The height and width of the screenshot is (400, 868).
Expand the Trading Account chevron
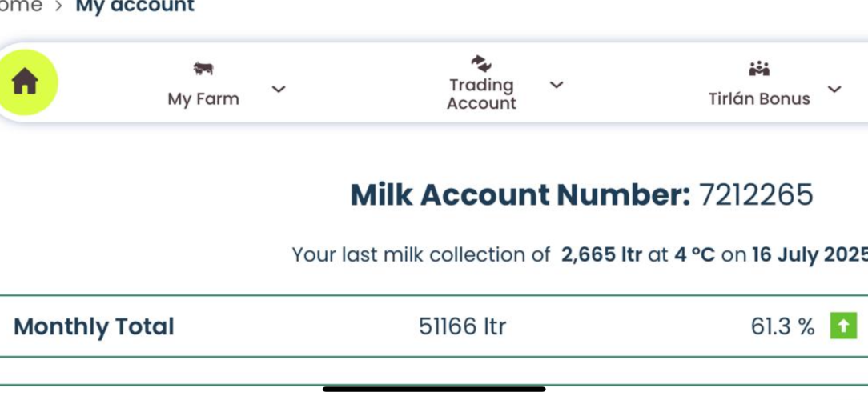557,85
